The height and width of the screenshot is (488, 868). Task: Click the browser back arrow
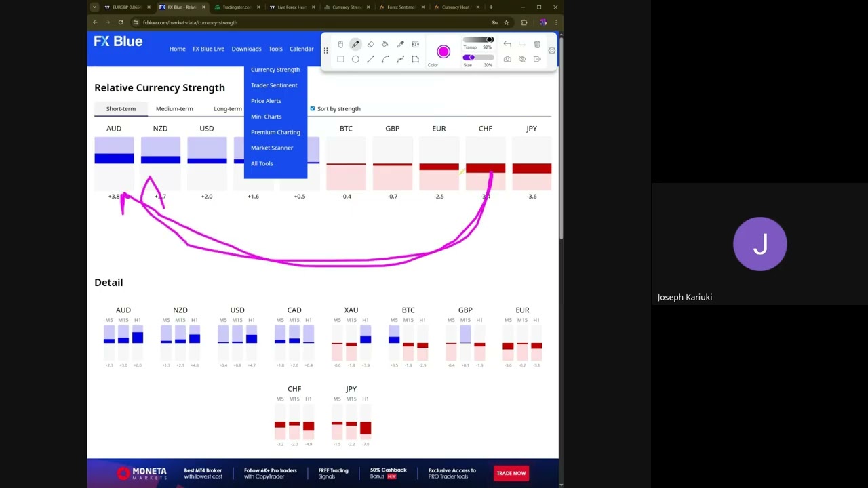(95, 22)
